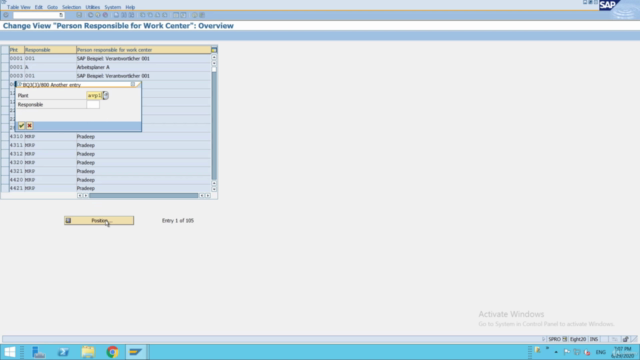
Task: Open the Windows Start menu
Action: click(x=10, y=352)
